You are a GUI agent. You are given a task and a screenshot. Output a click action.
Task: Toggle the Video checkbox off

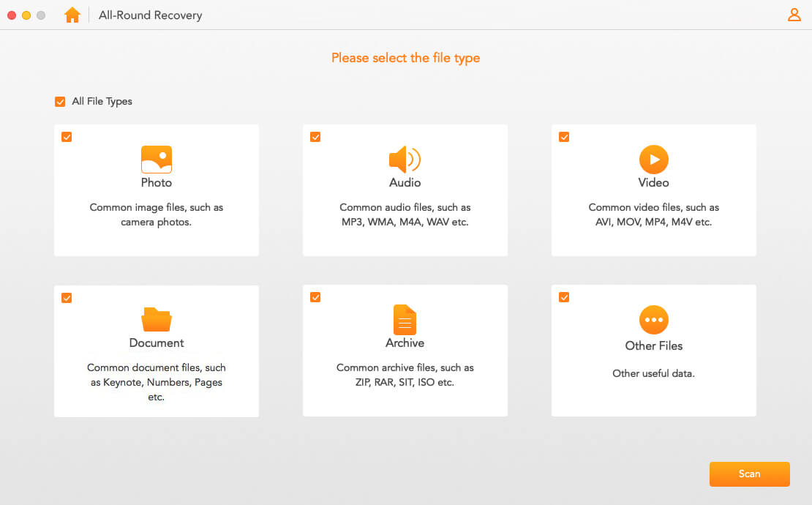coord(564,137)
